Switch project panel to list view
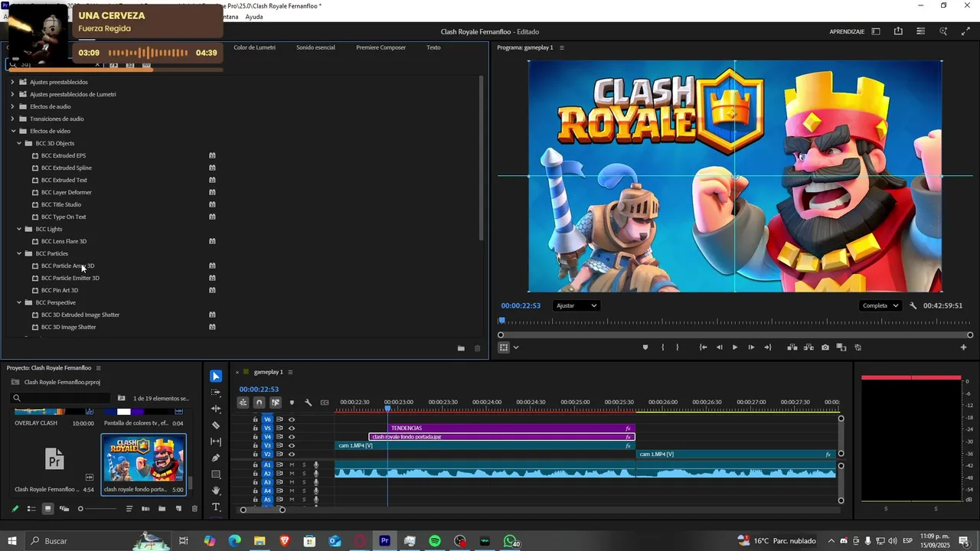 click(31, 508)
